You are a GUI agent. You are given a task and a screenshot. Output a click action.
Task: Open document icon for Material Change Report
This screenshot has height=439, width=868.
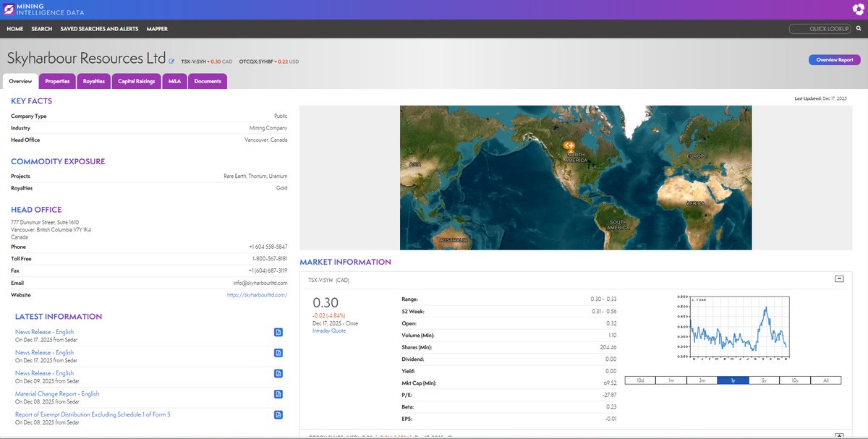point(278,394)
